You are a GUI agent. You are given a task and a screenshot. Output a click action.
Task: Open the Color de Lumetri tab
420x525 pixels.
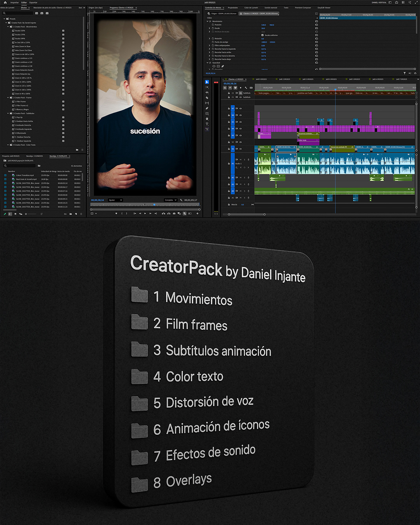251,8
